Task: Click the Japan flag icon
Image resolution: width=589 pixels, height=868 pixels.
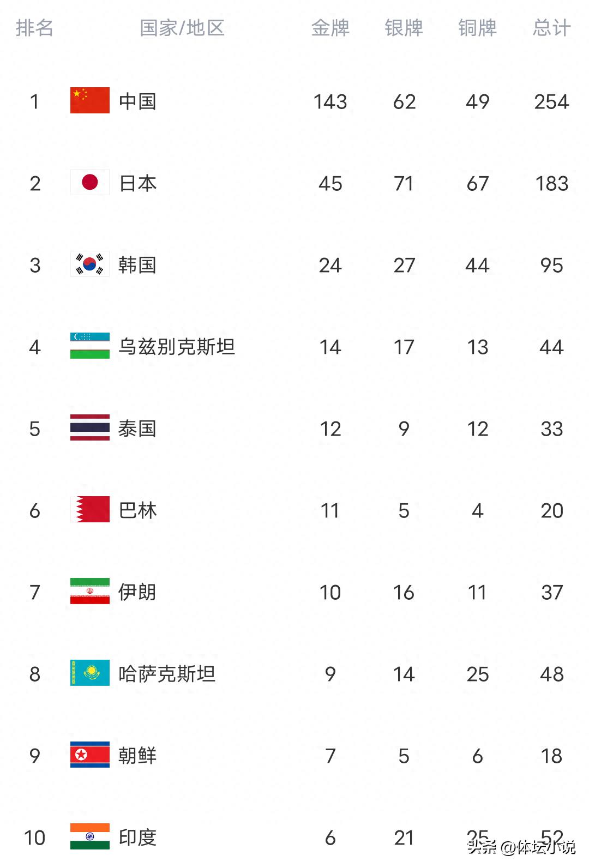Action: click(x=90, y=182)
